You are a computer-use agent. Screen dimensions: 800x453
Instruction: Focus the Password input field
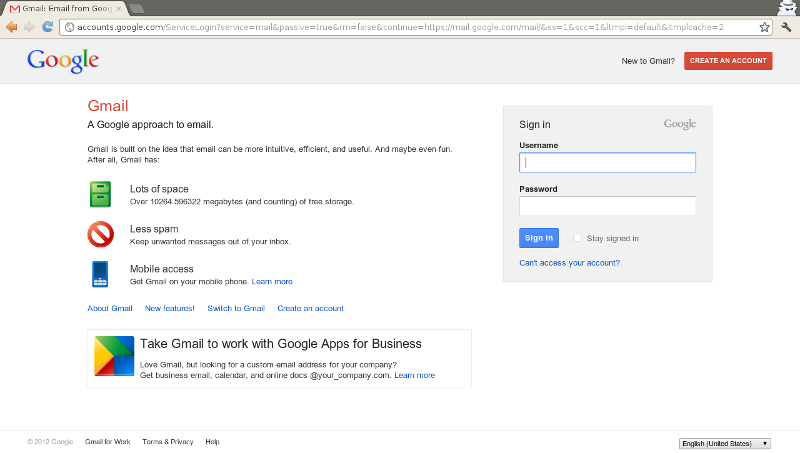[x=607, y=206]
